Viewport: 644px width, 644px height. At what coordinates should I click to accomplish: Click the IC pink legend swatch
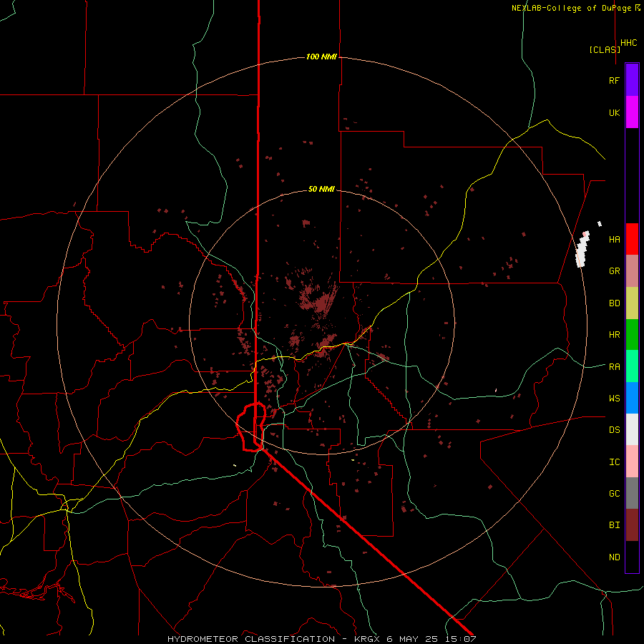[x=632, y=462]
